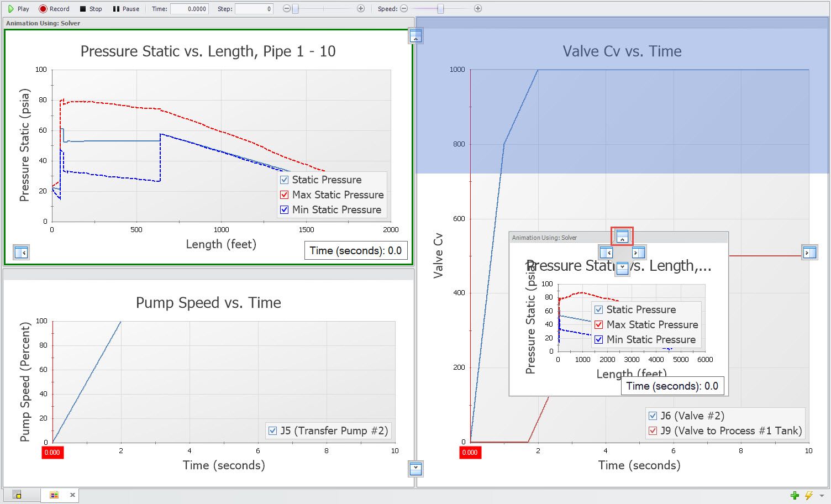The height and width of the screenshot is (504, 831).
Task: Click the center right-pointing dock indicator
Action: (x=638, y=253)
